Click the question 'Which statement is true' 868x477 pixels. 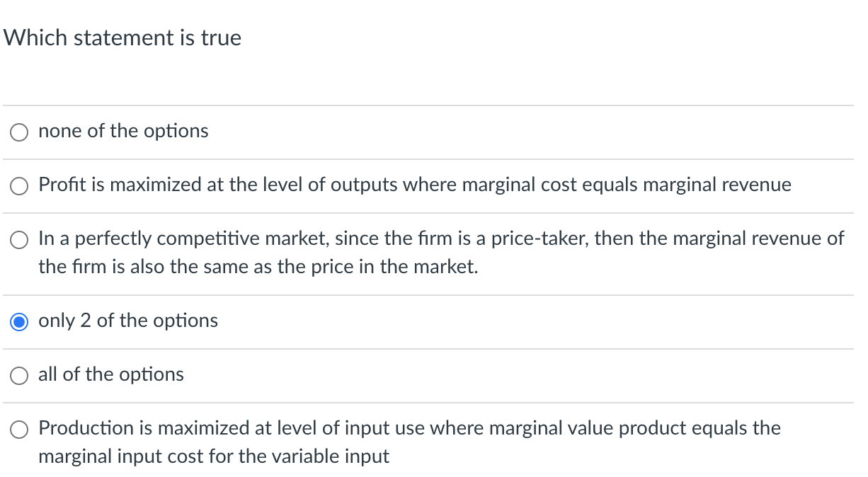[x=122, y=38]
